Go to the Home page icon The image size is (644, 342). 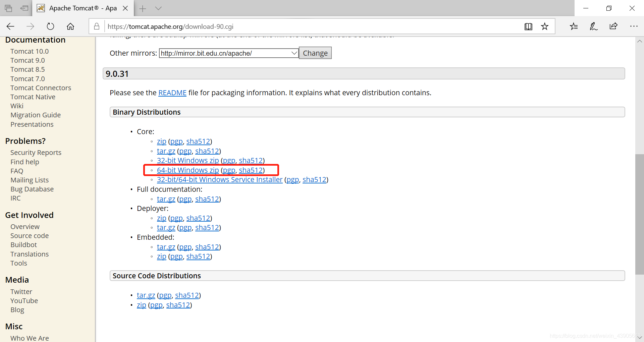70,26
